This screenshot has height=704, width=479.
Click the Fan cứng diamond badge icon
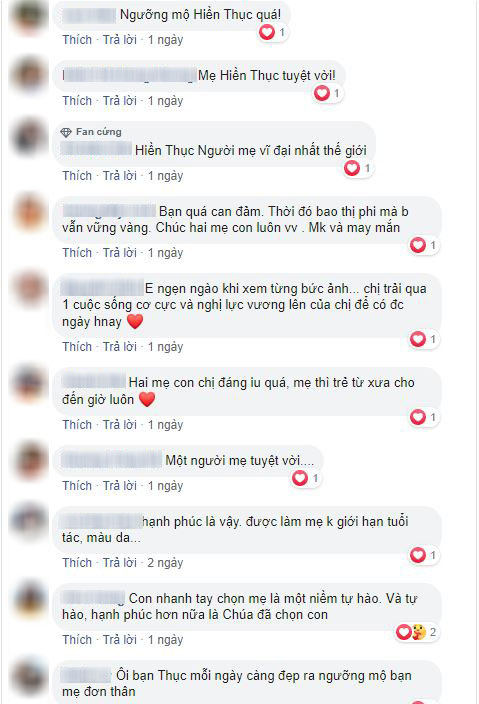coord(66,132)
